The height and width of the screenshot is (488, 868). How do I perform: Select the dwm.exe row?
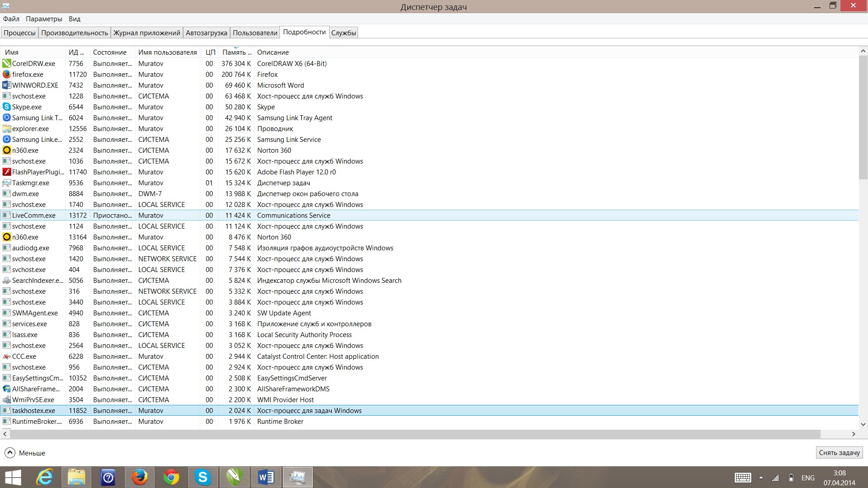point(429,194)
